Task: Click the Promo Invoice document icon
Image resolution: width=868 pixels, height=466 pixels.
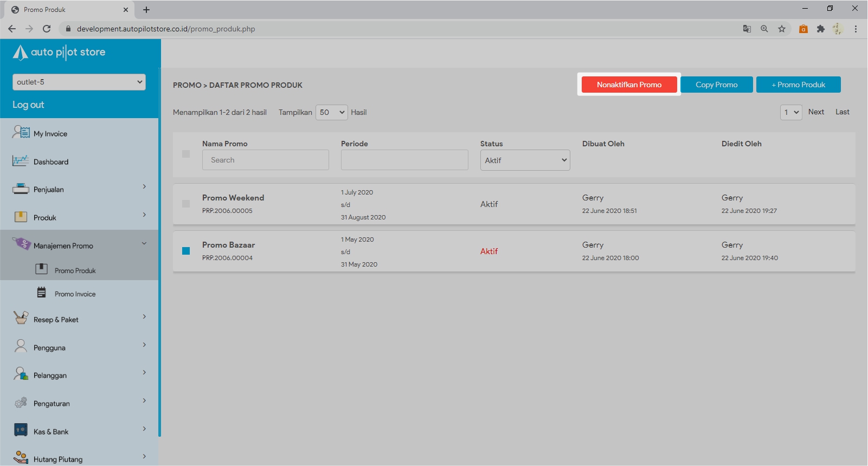Action: [x=42, y=293]
